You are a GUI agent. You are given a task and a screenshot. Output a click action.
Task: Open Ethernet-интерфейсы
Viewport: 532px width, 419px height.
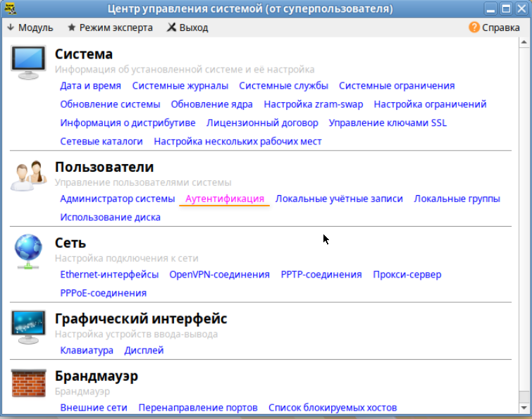coord(109,275)
